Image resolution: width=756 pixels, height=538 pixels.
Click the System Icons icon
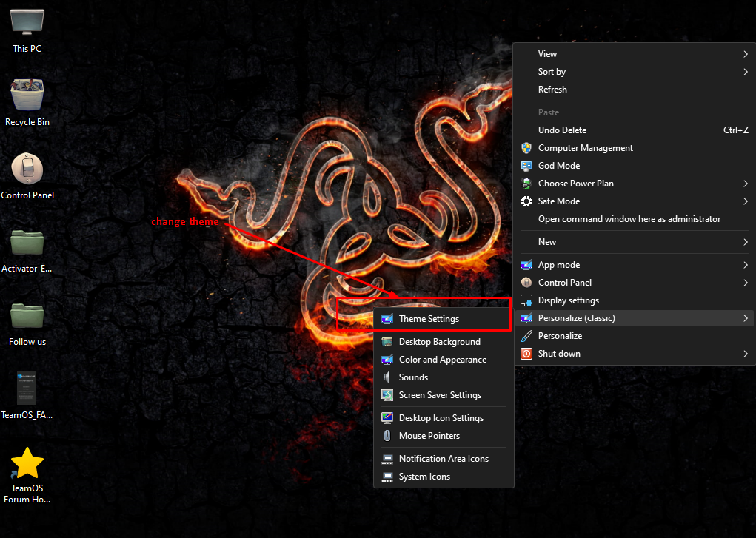pyautogui.click(x=387, y=477)
